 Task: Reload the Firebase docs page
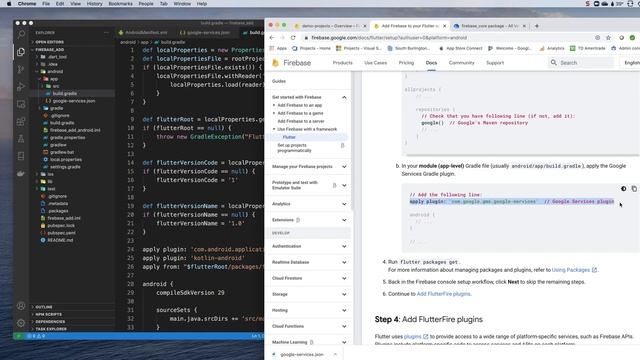pos(293,38)
